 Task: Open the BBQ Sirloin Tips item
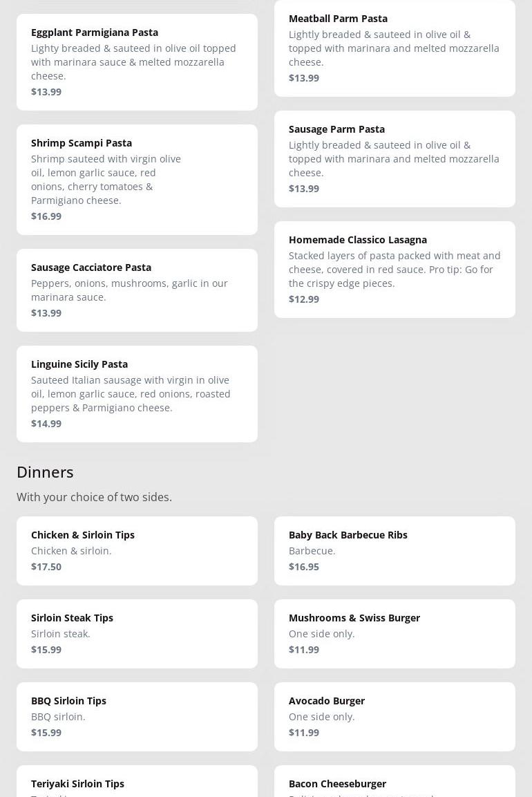(137, 716)
